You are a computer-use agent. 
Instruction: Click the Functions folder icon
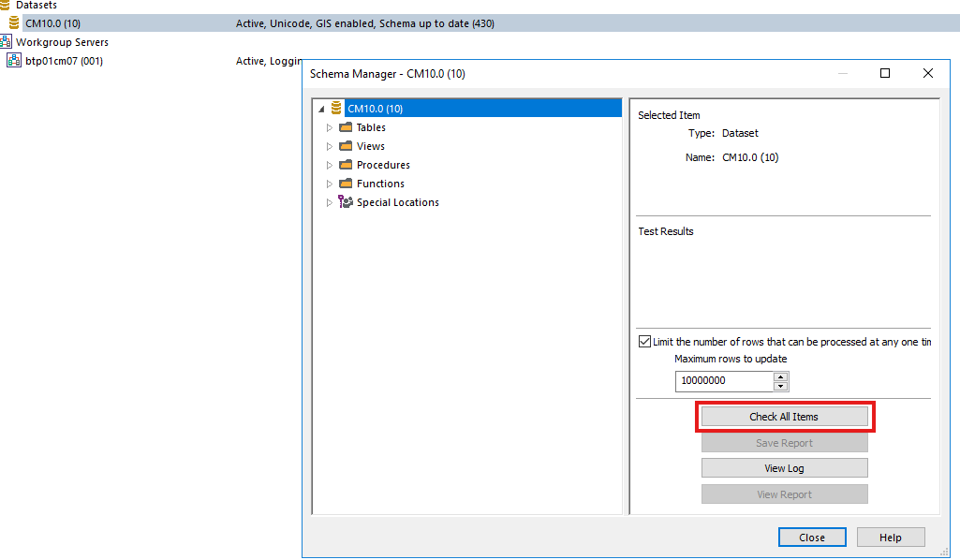point(347,183)
